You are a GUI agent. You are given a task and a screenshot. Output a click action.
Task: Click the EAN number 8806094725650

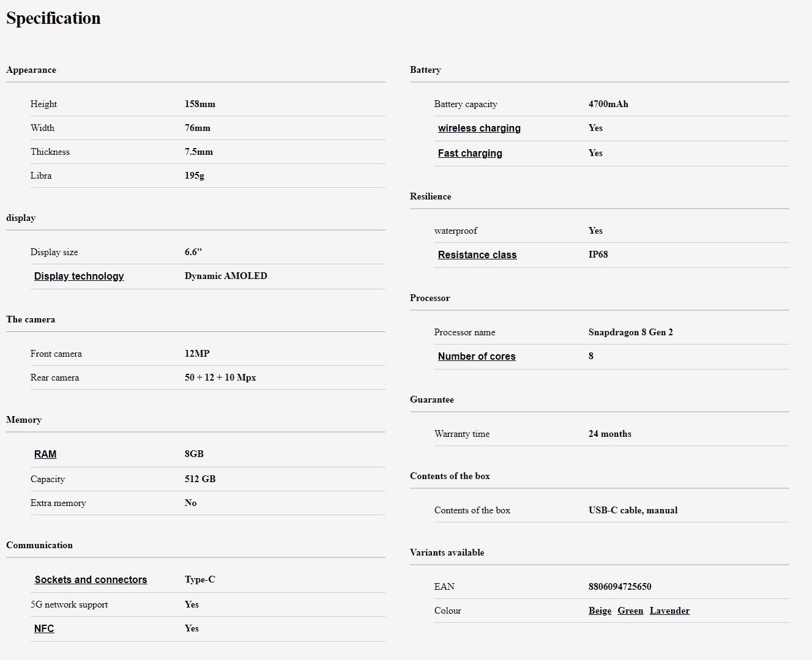coord(620,587)
